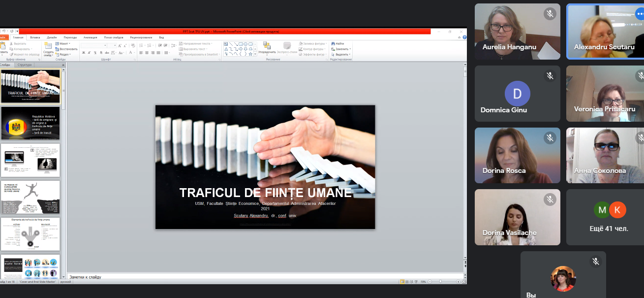Click the Создать слайд (New Slide) icon
This screenshot has height=298, width=644.
(48, 46)
